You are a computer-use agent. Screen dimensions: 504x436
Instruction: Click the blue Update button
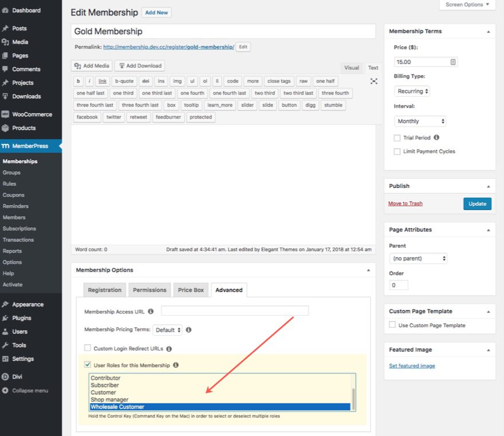(477, 203)
